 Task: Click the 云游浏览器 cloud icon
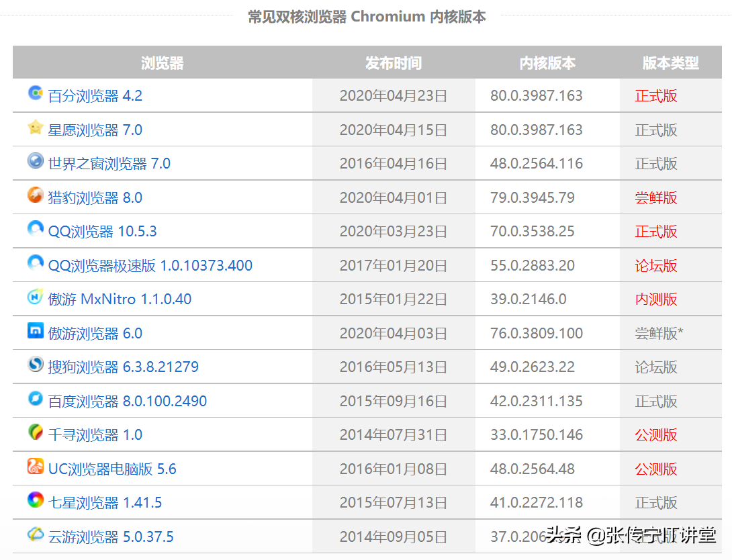pyautogui.click(x=36, y=534)
